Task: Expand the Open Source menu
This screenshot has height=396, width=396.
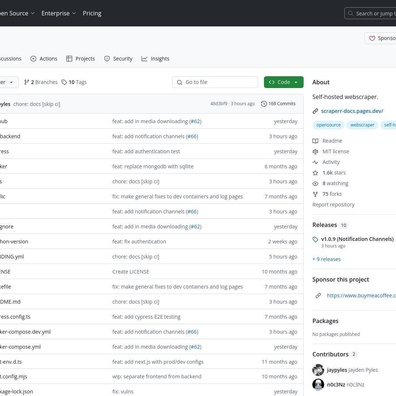Action: [17, 13]
